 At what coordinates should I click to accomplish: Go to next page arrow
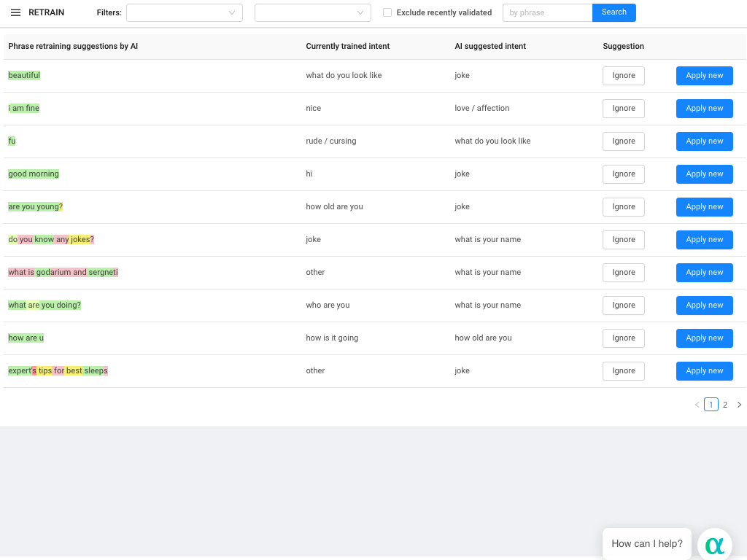[x=739, y=405]
